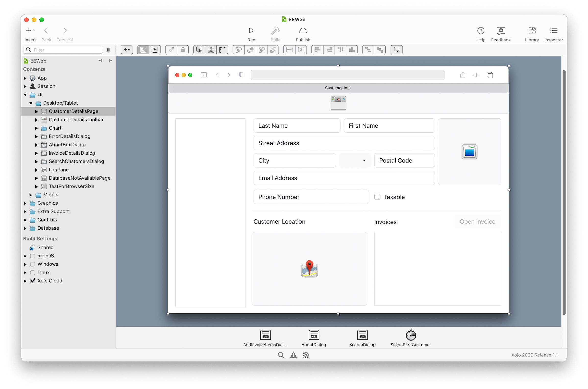The height and width of the screenshot is (389, 588).
Task: Select the Shared build settings radio button
Action: click(x=32, y=247)
